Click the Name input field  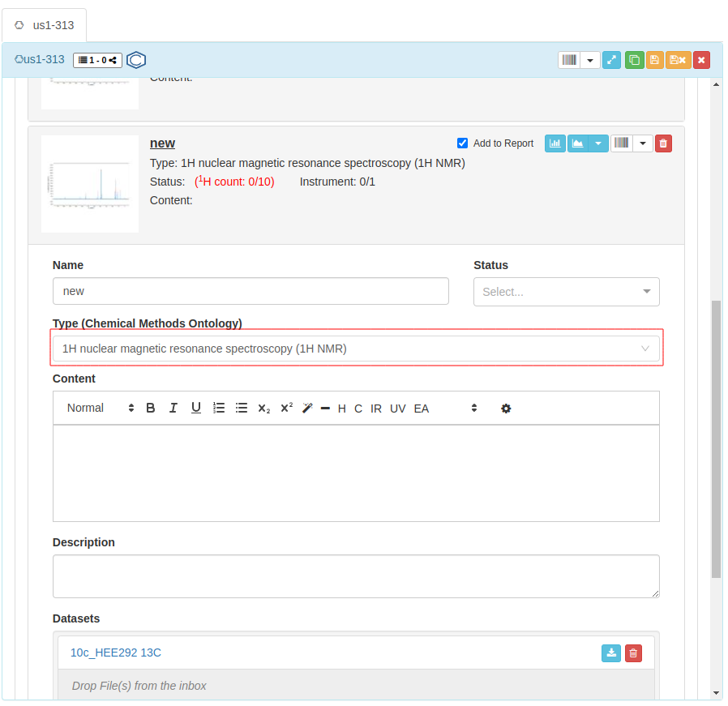point(251,291)
